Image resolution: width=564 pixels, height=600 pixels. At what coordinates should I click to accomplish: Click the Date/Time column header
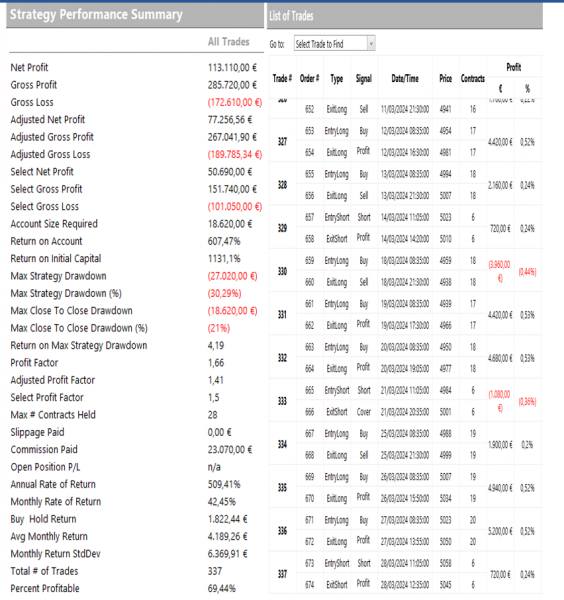(x=405, y=78)
